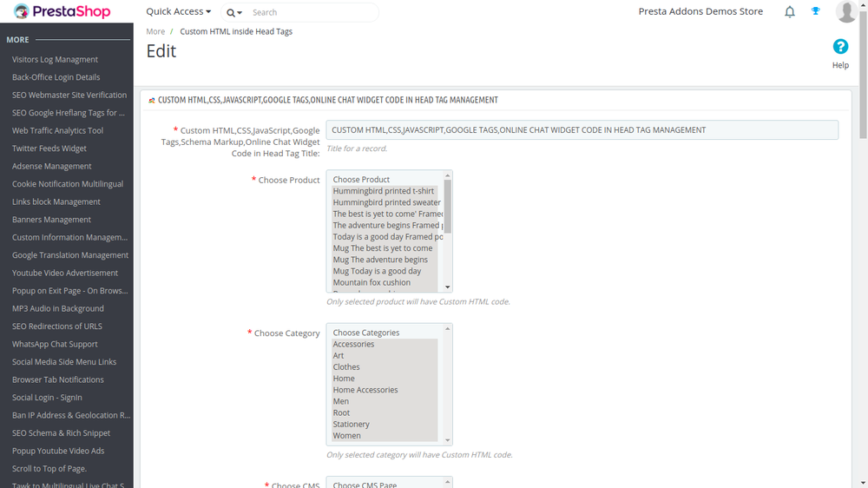Open Google Translation Management
The width and height of the screenshot is (868, 488).
[70, 254]
